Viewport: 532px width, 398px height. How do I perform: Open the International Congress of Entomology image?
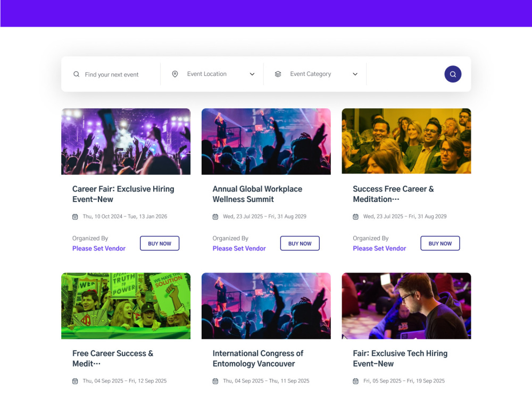[x=266, y=306]
